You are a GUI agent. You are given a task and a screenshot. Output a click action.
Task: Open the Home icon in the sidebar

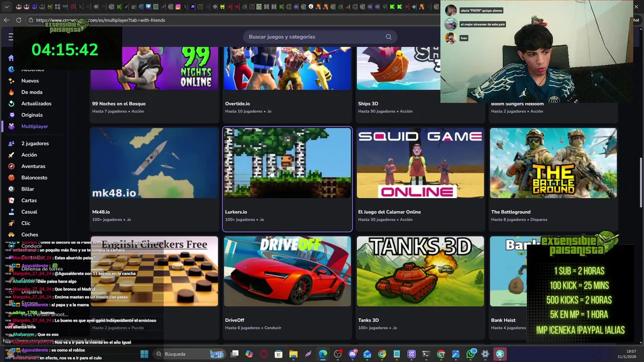[x=11, y=58]
